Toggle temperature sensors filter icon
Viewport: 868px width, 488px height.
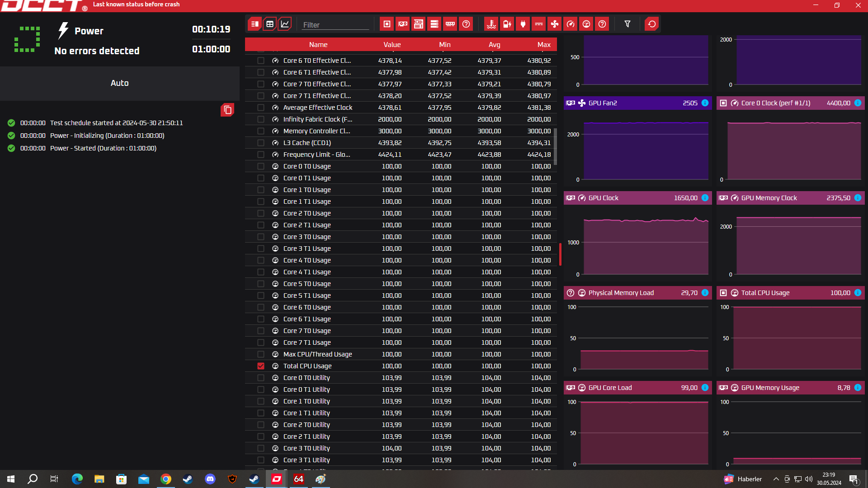(491, 24)
